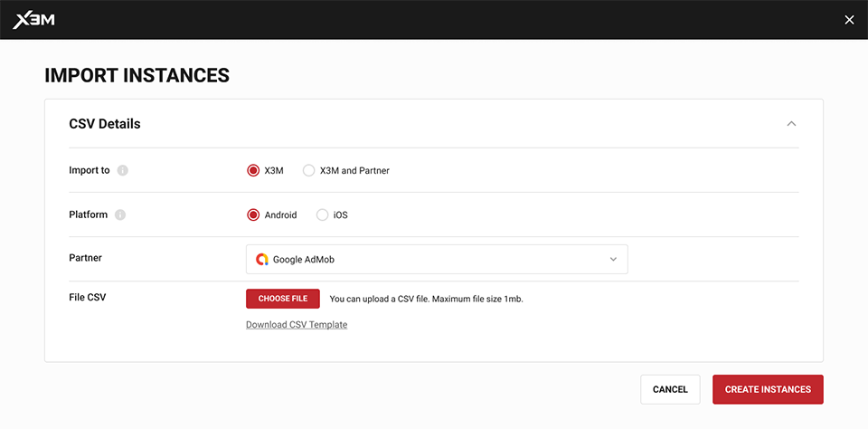Screen dimensions: 868x429
Task: Collapse the CSV Details section
Action: click(x=792, y=124)
